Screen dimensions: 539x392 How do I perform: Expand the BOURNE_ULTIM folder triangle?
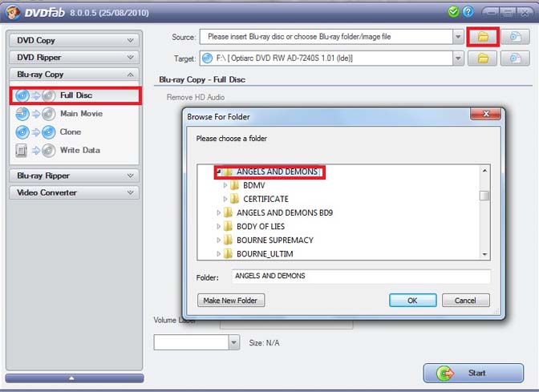218,254
